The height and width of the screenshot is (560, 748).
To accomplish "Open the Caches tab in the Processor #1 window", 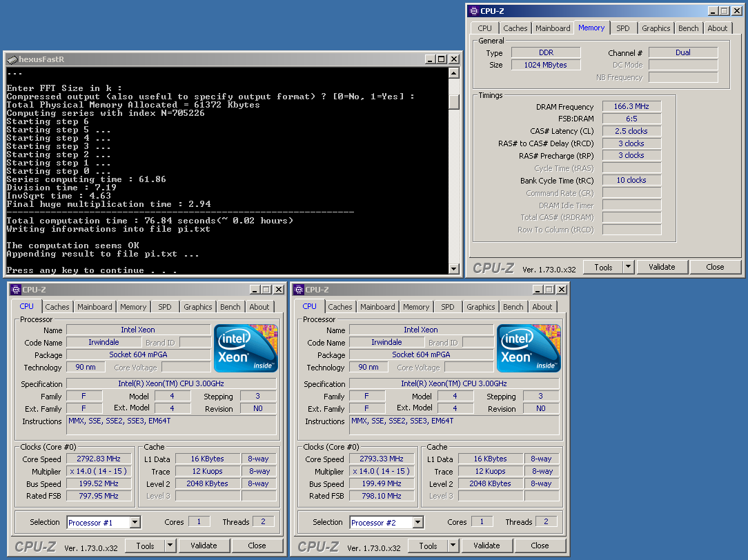I will [57, 307].
